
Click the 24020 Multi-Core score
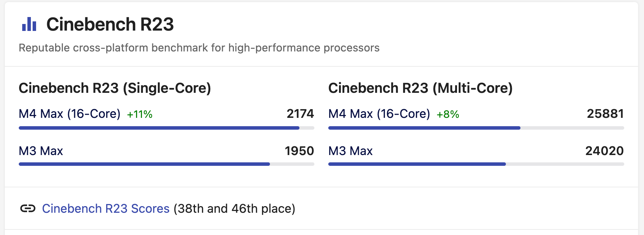pyautogui.click(x=604, y=151)
